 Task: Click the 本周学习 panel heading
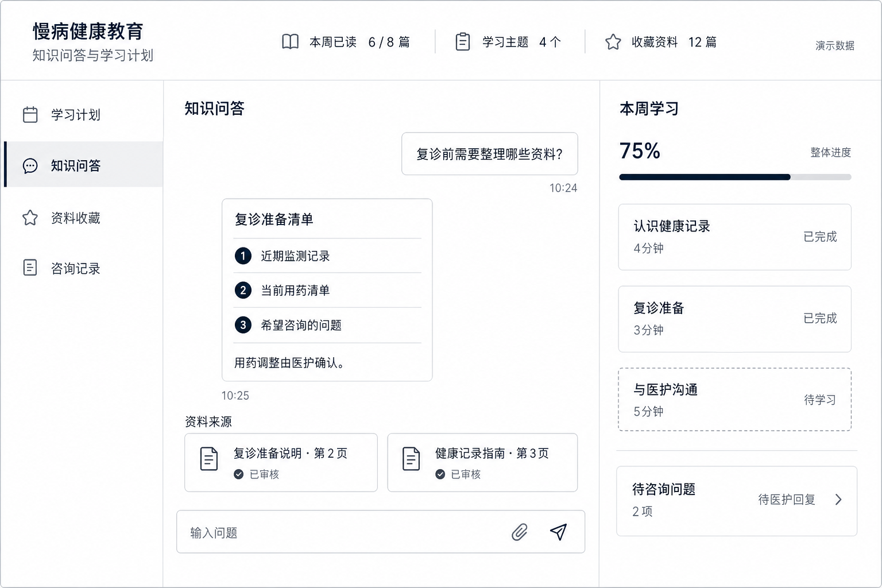pyautogui.click(x=649, y=109)
